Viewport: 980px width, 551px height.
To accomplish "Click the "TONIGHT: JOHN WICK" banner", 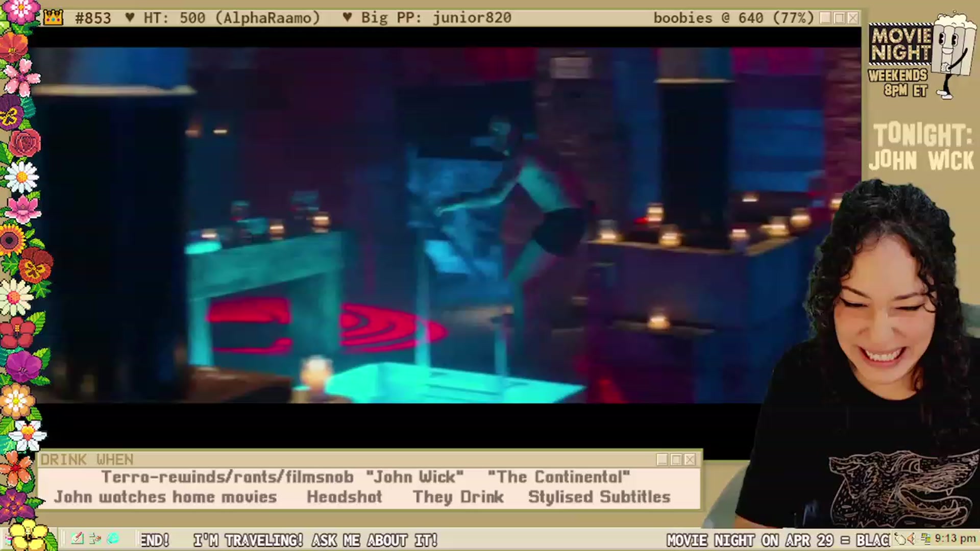I will tap(922, 147).
